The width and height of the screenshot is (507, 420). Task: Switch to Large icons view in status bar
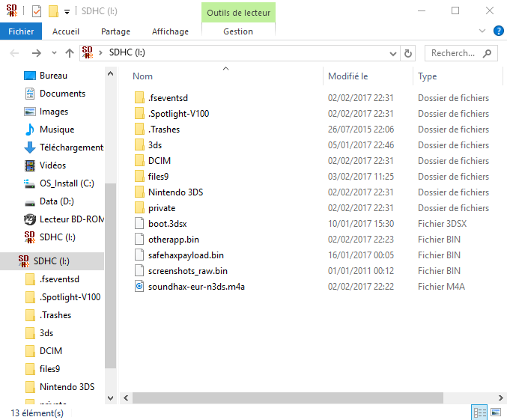pos(496,413)
